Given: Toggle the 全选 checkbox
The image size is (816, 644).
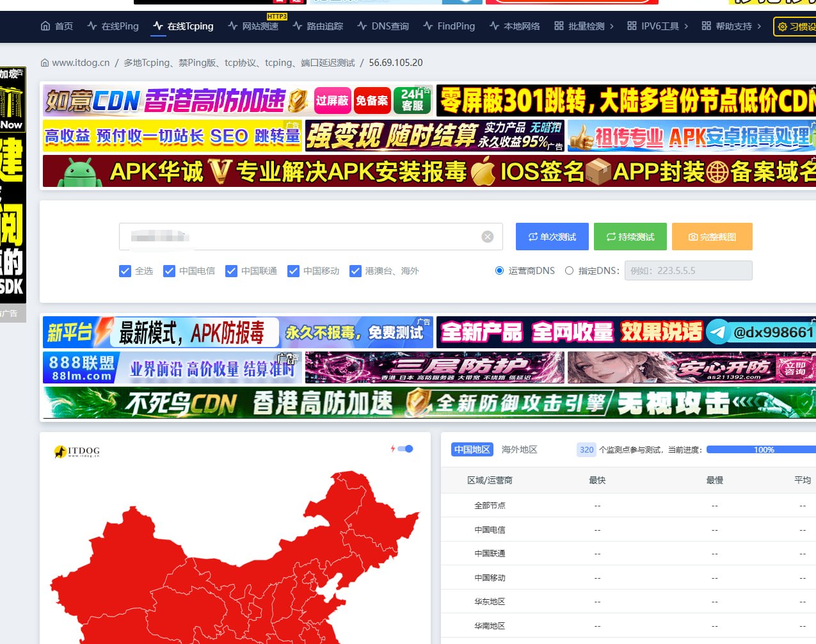Looking at the screenshot, I should point(125,271).
